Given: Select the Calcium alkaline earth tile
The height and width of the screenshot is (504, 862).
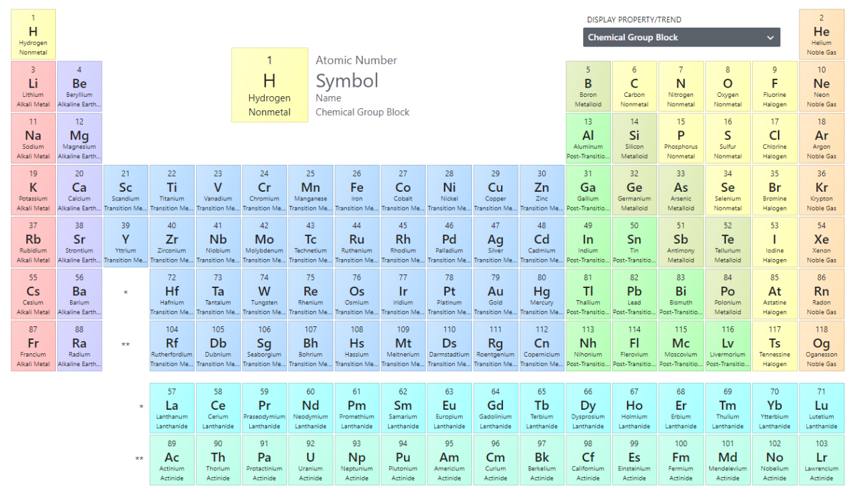Looking at the screenshot, I should click(x=79, y=189).
